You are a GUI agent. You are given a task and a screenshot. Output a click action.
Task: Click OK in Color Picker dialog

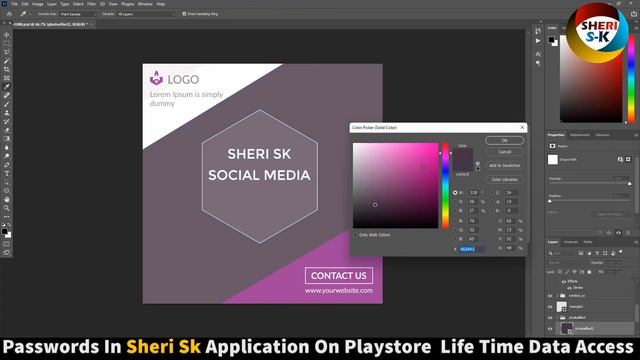(504, 140)
